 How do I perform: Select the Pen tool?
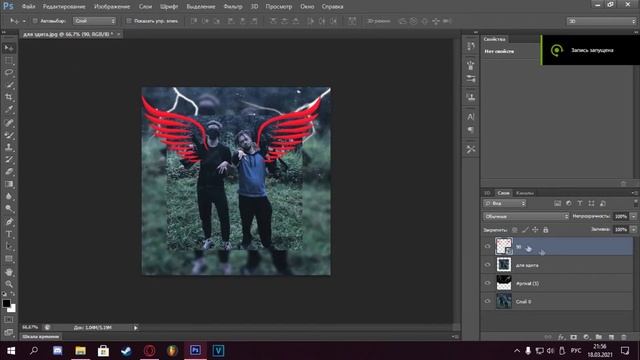(x=9, y=222)
